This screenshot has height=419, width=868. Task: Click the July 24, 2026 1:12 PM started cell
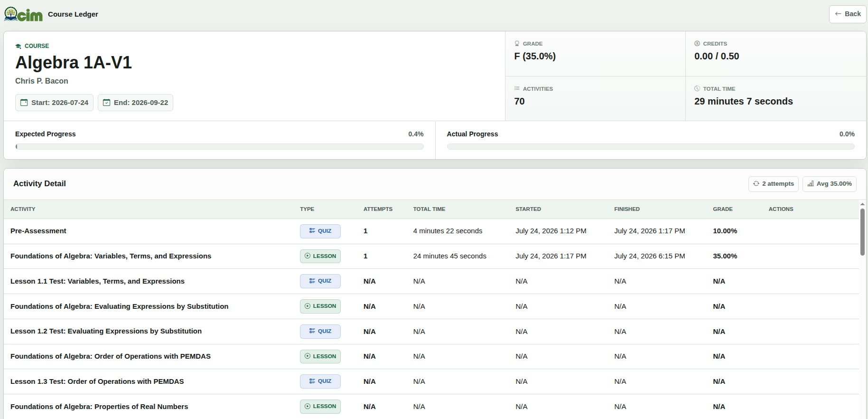click(551, 231)
